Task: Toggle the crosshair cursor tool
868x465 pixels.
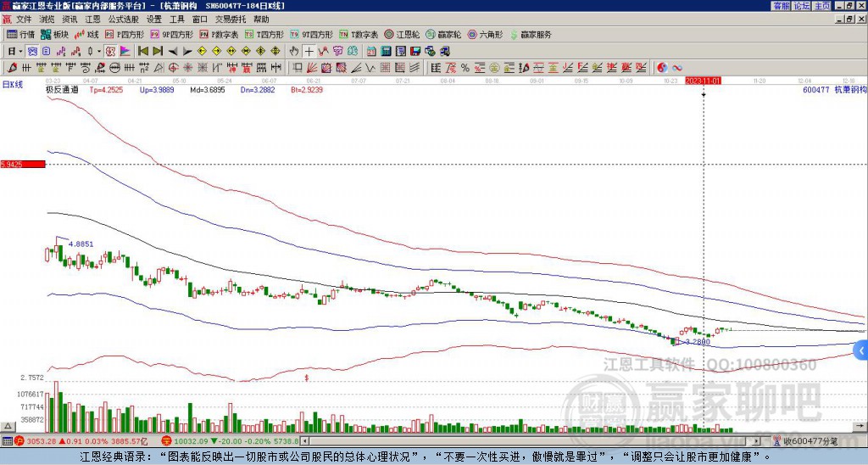Action: (x=309, y=52)
